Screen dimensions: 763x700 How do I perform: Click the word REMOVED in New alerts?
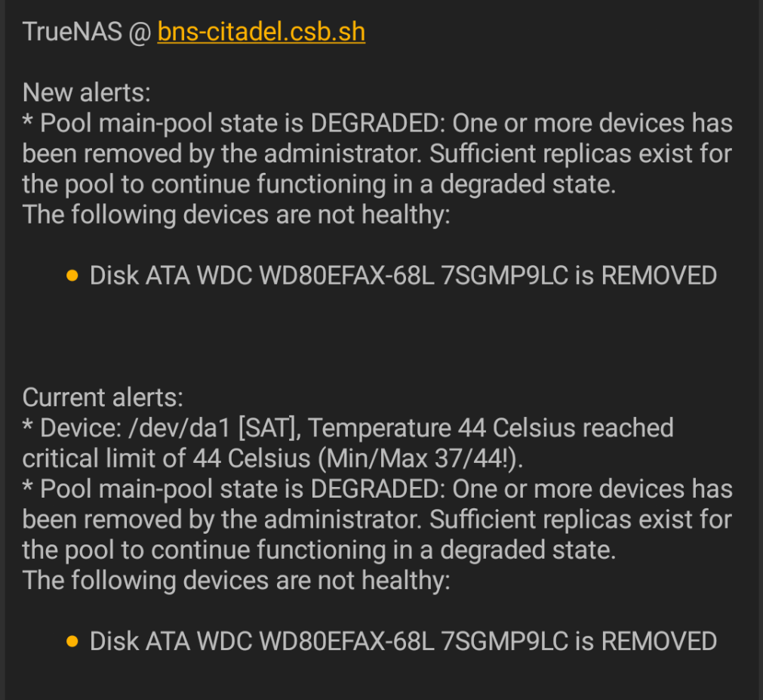click(x=659, y=276)
